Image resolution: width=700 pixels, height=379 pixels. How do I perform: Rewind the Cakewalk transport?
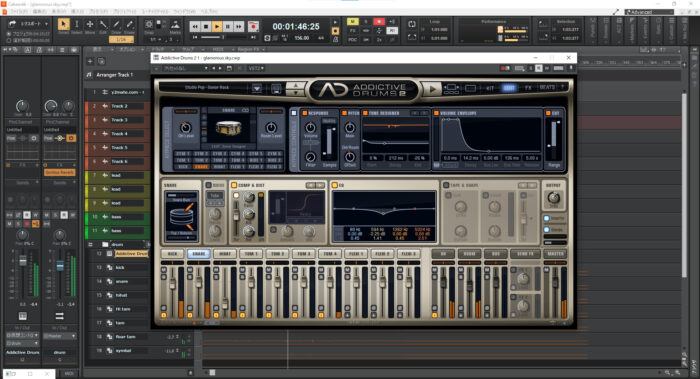pyautogui.click(x=195, y=27)
